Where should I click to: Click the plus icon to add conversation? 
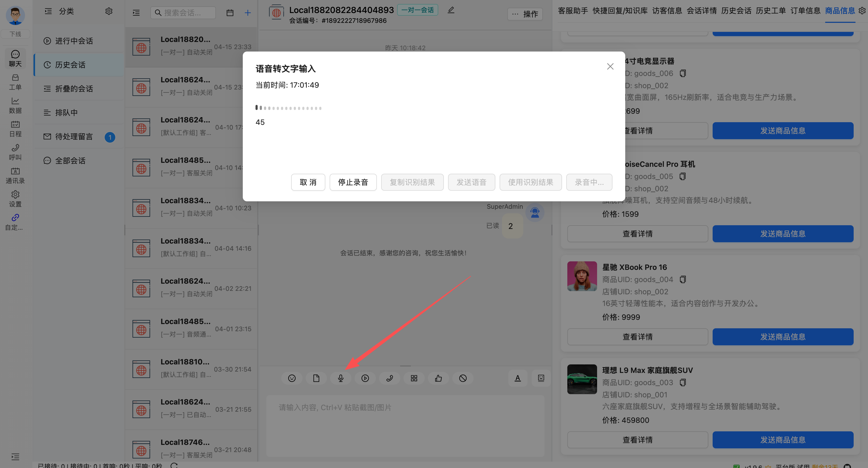coord(247,13)
